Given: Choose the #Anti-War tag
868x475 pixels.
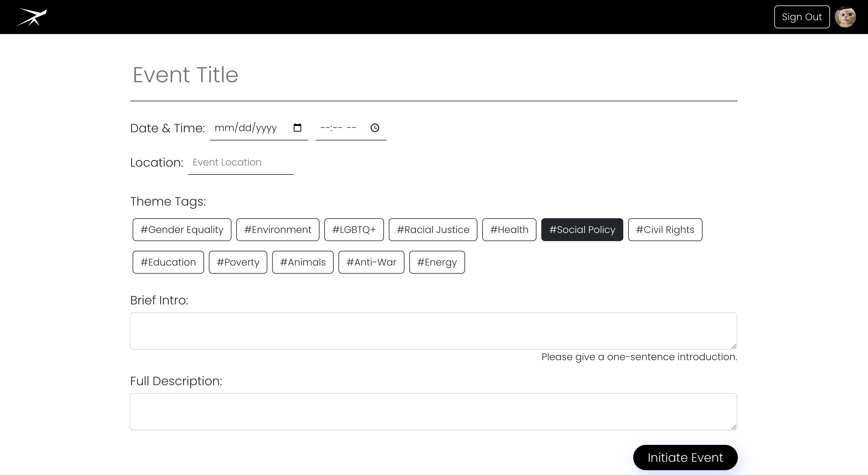Looking at the screenshot, I should pos(371,262).
